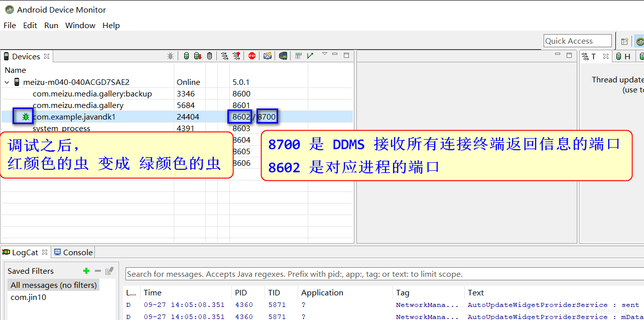Click the delete logcat filter minus icon
This screenshot has height=320, width=644.
tap(98, 271)
